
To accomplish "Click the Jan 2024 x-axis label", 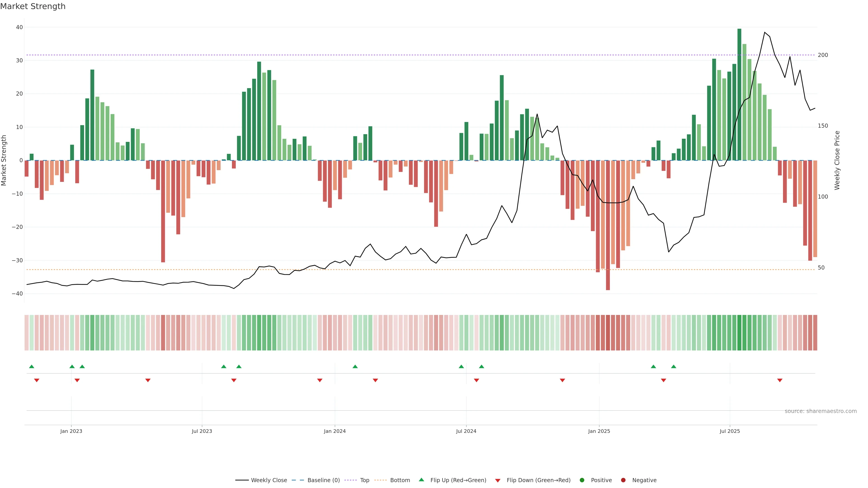I will click(x=335, y=431).
